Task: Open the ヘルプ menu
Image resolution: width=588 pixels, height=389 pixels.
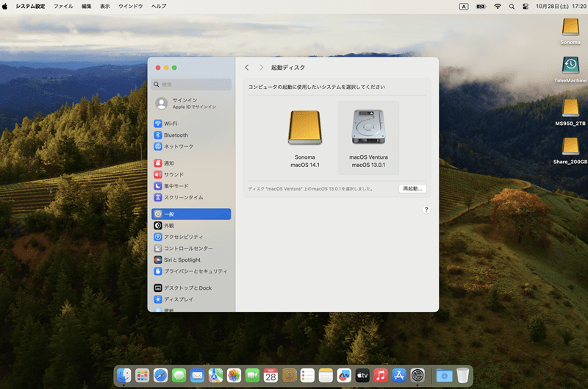Action: (x=159, y=6)
